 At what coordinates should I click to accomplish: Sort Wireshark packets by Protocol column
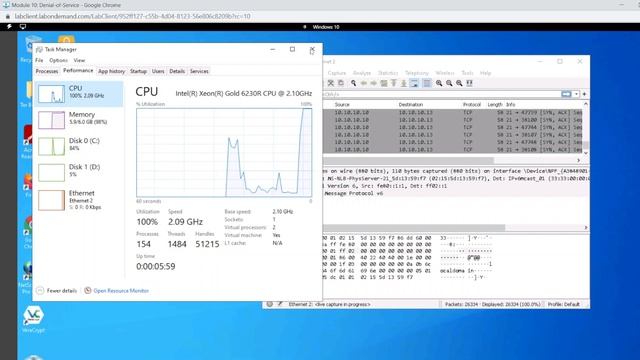(472, 105)
